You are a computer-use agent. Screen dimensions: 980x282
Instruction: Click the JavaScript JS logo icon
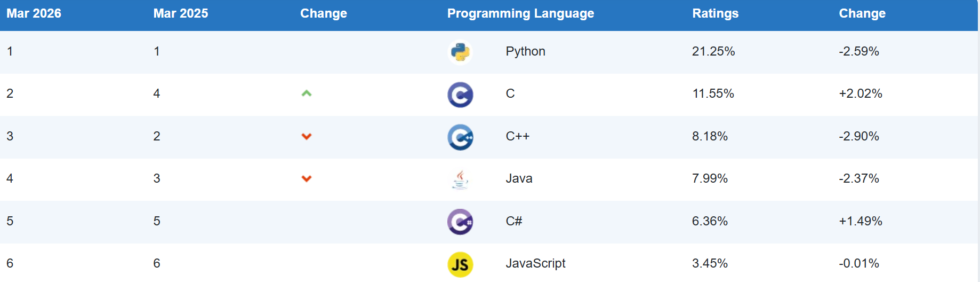click(x=460, y=264)
